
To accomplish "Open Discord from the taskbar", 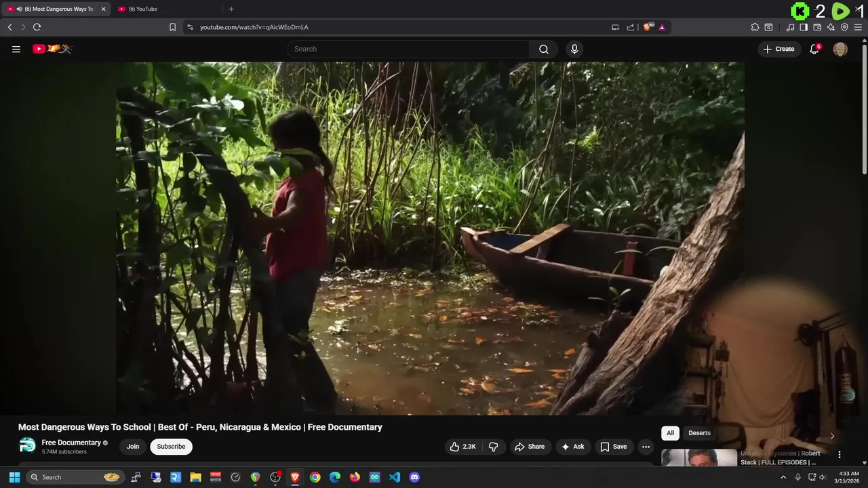I will (x=414, y=477).
